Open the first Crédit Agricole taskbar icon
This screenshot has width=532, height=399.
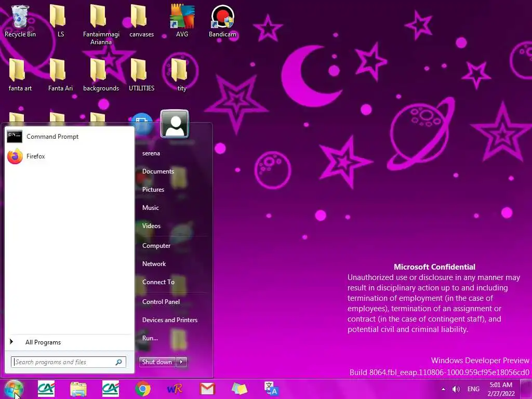(46, 389)
